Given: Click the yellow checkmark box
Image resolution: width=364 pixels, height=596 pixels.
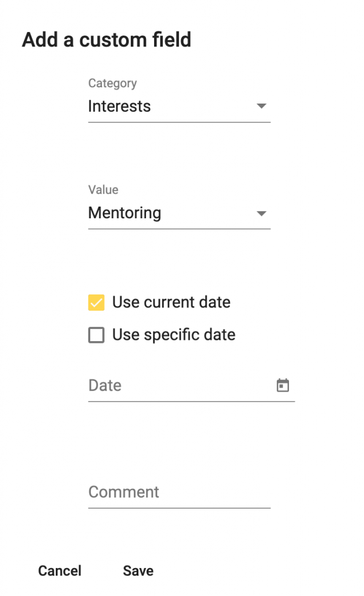Looking at the screenshot, I should (x=97, y=303).
